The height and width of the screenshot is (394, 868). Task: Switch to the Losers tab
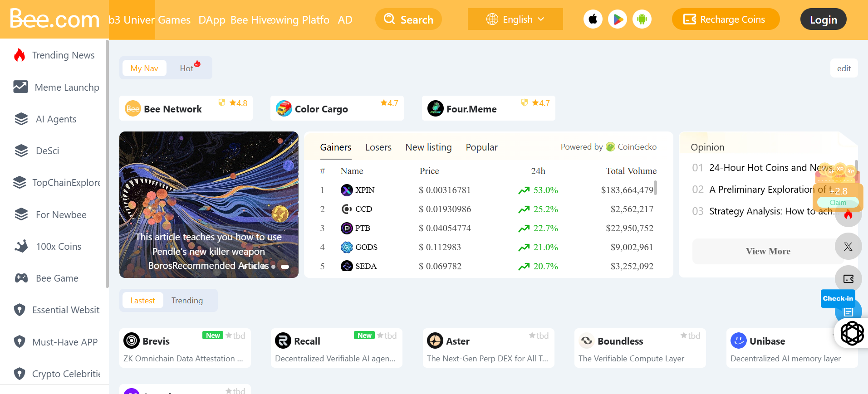tap(378, 147)
